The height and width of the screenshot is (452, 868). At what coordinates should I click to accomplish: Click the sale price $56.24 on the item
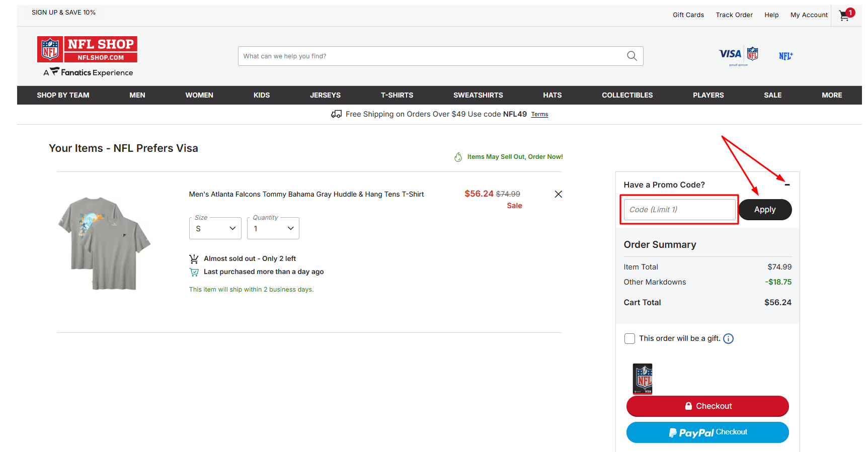479,194
